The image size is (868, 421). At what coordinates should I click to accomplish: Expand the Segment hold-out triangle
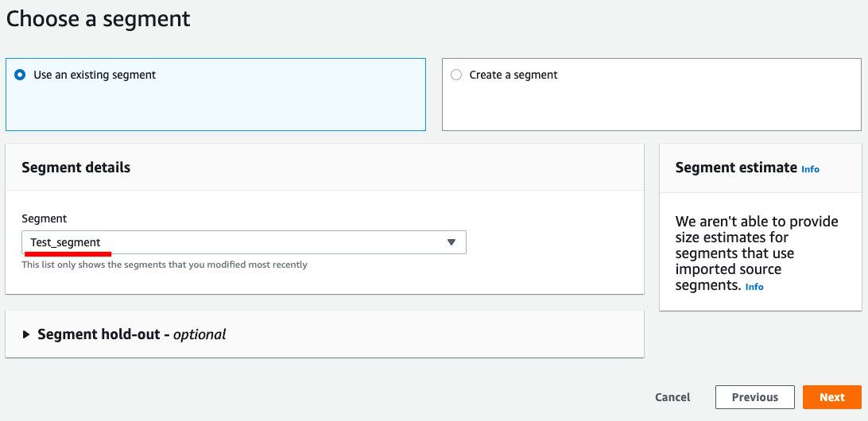point(26,334)
